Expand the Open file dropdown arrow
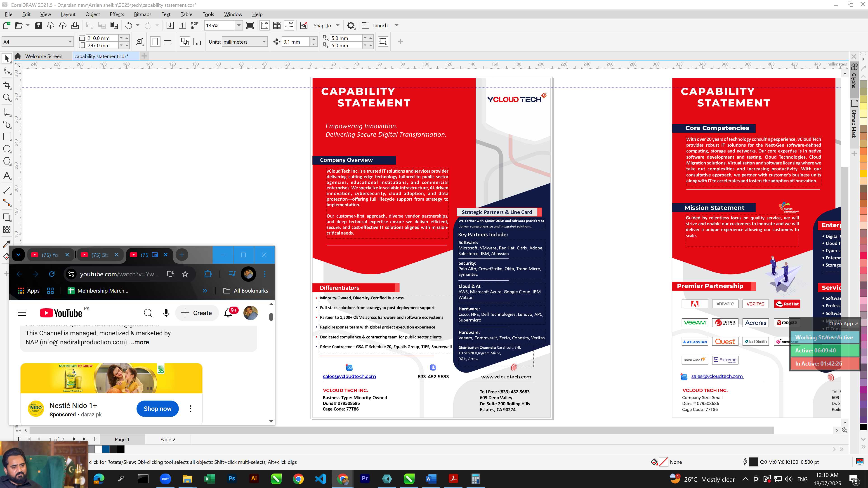This screenshot has width=868, height=488. pyautogui.click(x=28, y=25)
